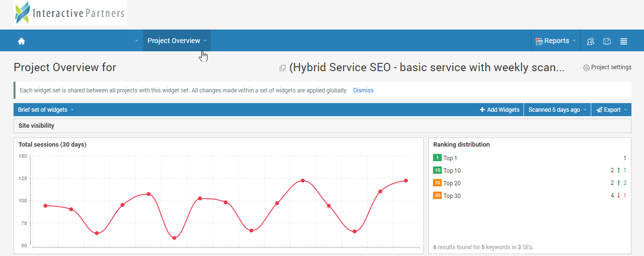Open the users icon in top bar
644x256 pixels.
(x=590, y=41)
